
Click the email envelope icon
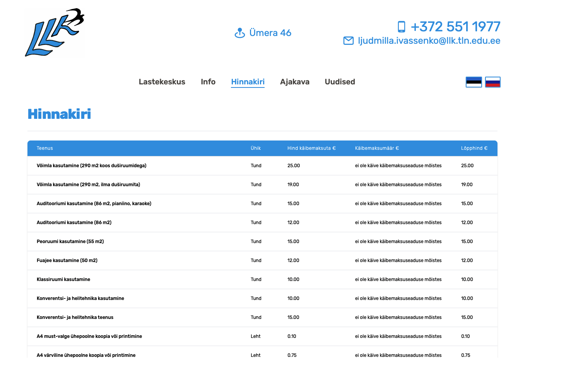(x=348, y=41)
